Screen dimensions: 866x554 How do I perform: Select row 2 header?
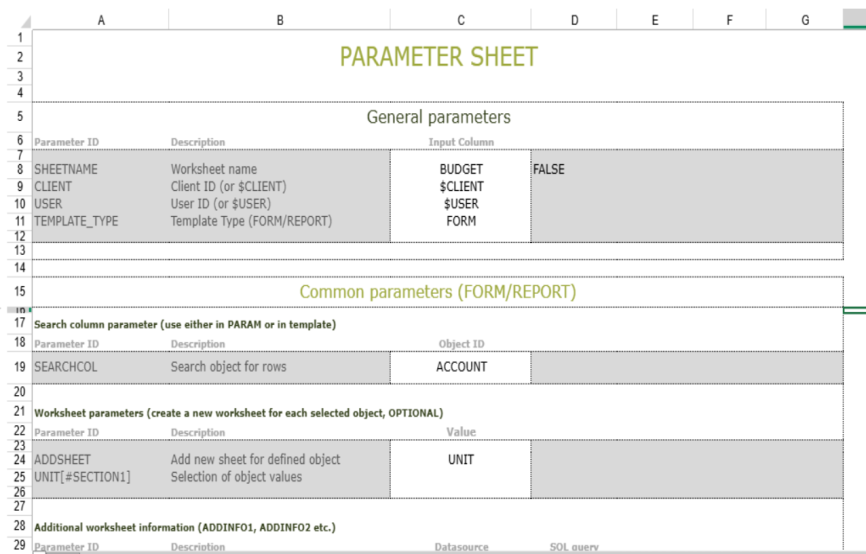coord(20,57)
